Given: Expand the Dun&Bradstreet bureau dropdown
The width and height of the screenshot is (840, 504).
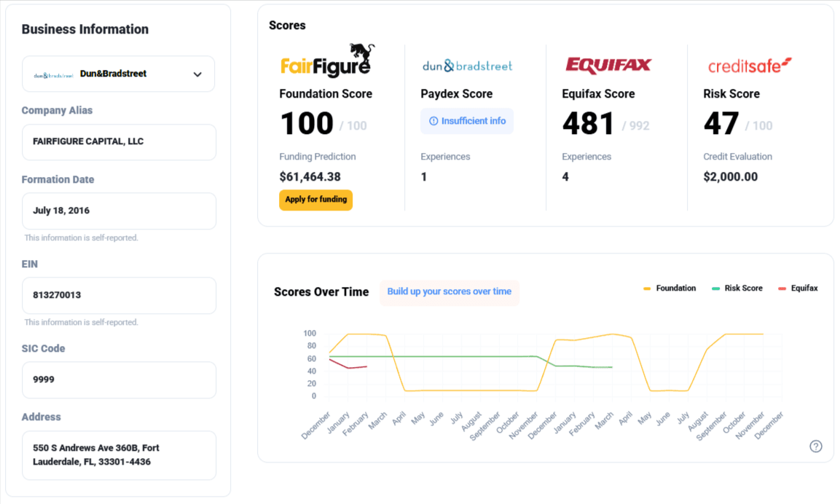Looking at the screenshot, I should (118, 74).
